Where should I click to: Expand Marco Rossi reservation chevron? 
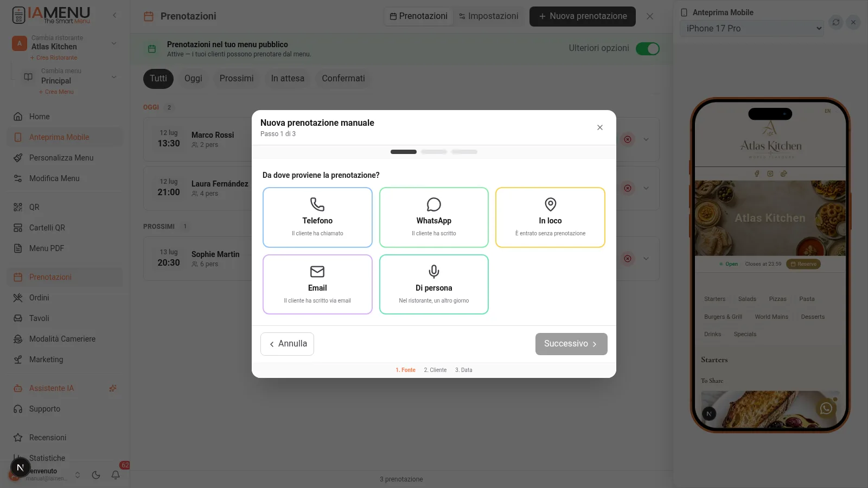coord(646,139)
